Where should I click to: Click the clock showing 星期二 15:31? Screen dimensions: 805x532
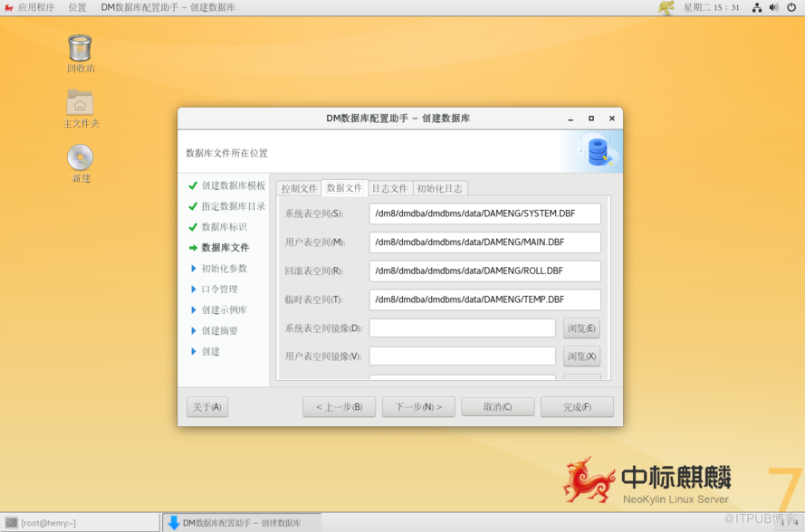pos(711,7)
